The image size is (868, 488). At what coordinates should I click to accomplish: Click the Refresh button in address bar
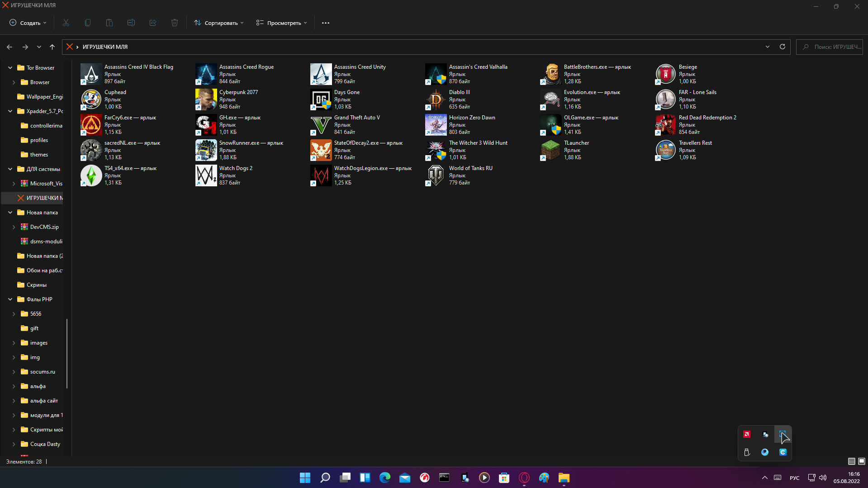point(782,47)
